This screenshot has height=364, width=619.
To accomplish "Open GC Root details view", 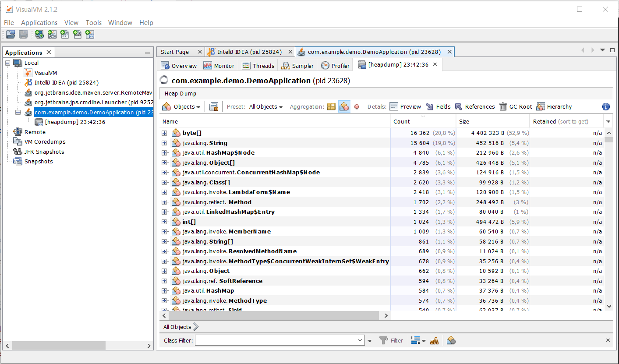I will (x=515, y=106).
